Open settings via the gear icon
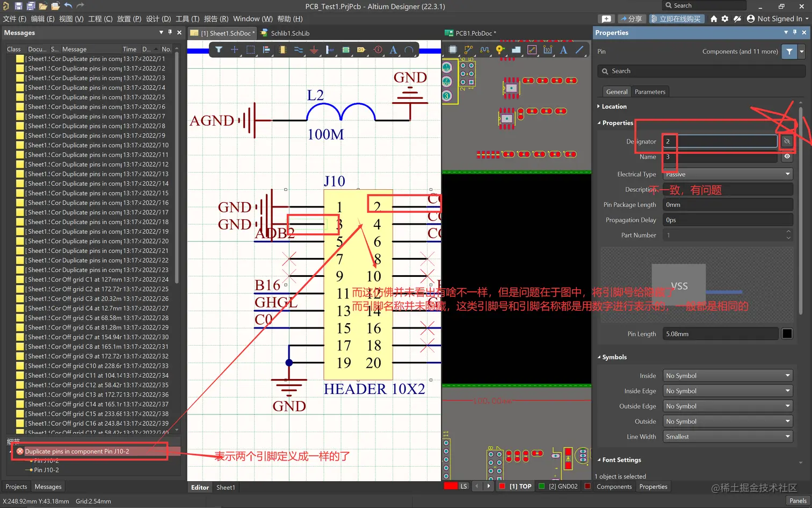The height and width of the screenshot is (508, 812). tap(725, 19)
